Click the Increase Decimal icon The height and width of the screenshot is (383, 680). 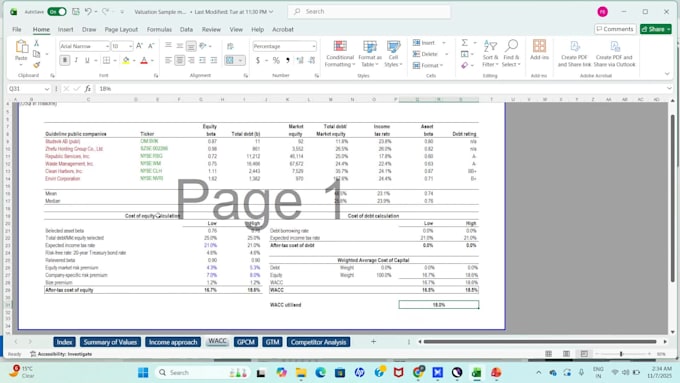click(x=300, y=60)
